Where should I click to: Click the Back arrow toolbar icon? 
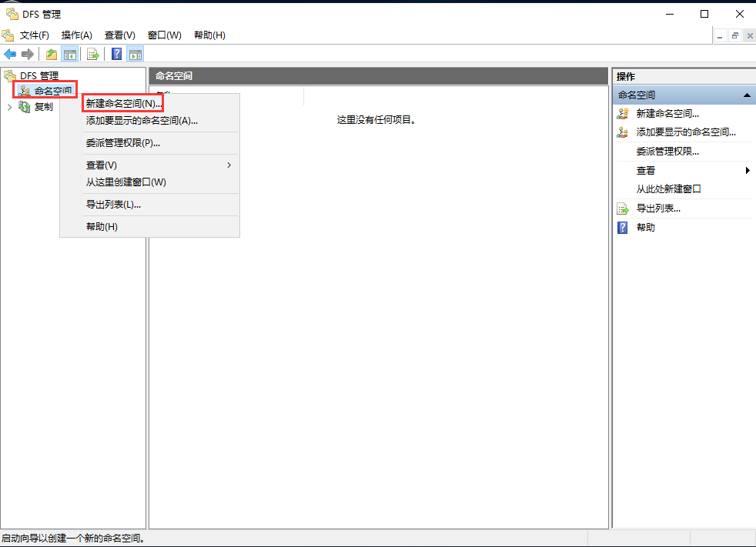(x=10, y=55)
